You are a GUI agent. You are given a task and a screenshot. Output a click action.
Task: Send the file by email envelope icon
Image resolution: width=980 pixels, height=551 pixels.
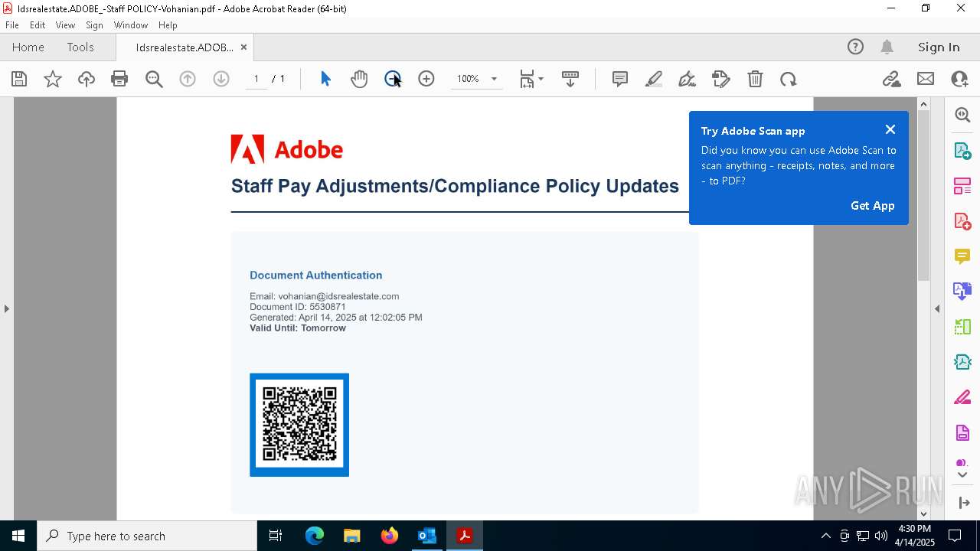pyautogui.click(x=926, y=79)
